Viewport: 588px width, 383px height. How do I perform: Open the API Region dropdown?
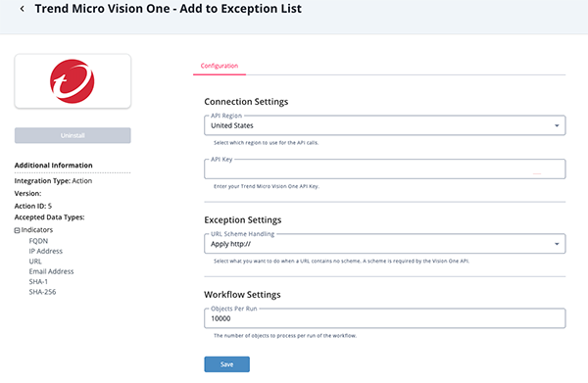pyautogui.click(x=385, y=125)
